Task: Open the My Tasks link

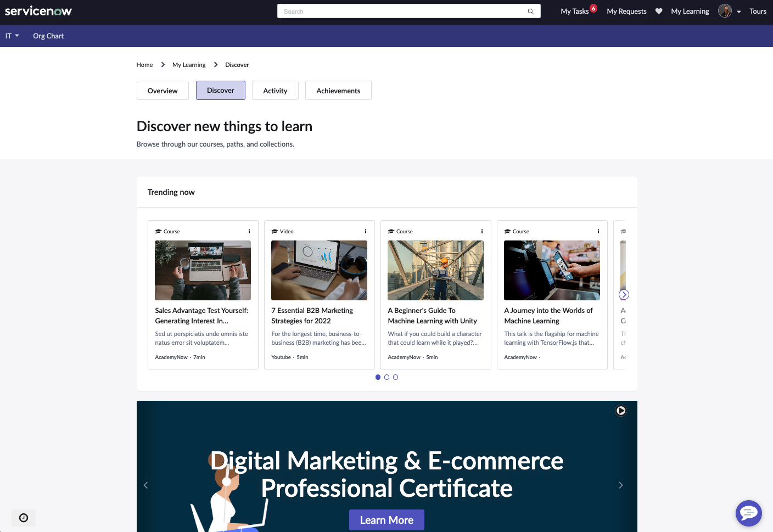Action: coord(574,12)
